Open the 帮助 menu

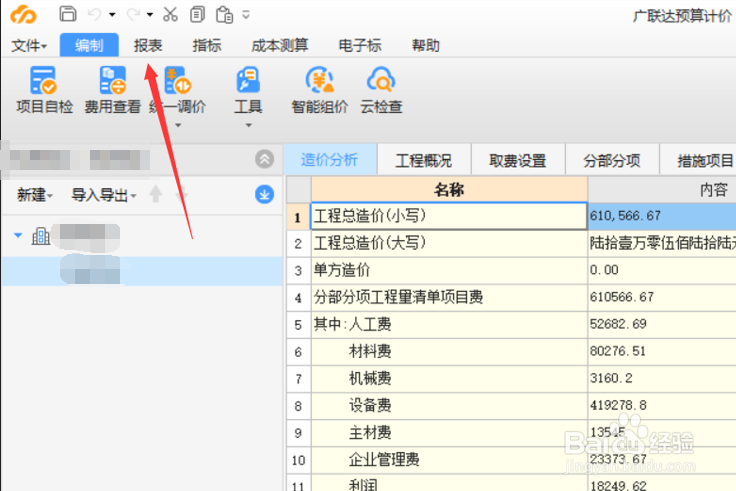pos(426,46)
